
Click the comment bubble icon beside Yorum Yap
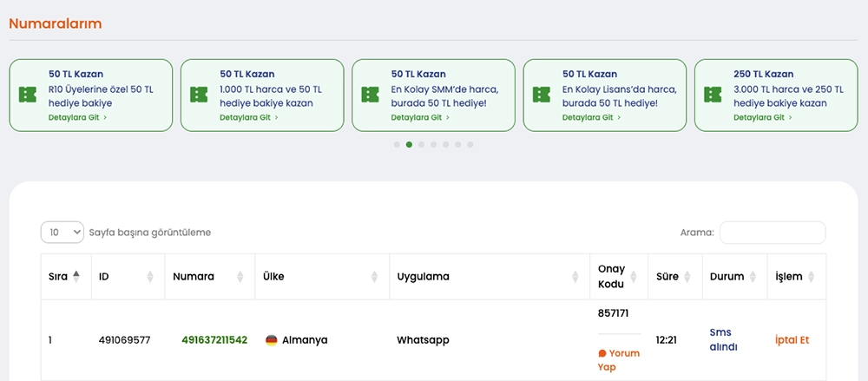(x=602, y=353)
